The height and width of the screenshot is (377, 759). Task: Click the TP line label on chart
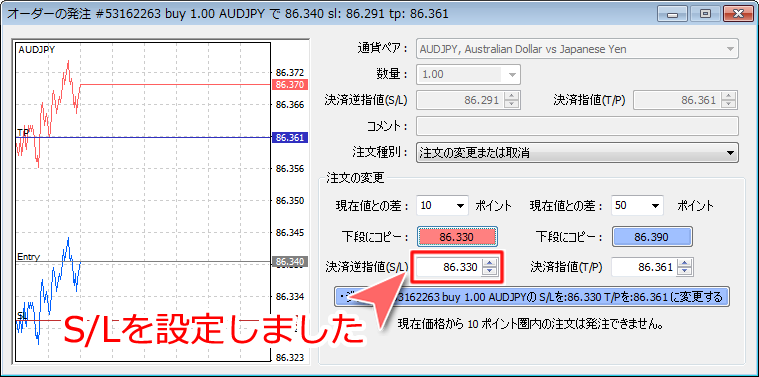click(x=22, y=132)
